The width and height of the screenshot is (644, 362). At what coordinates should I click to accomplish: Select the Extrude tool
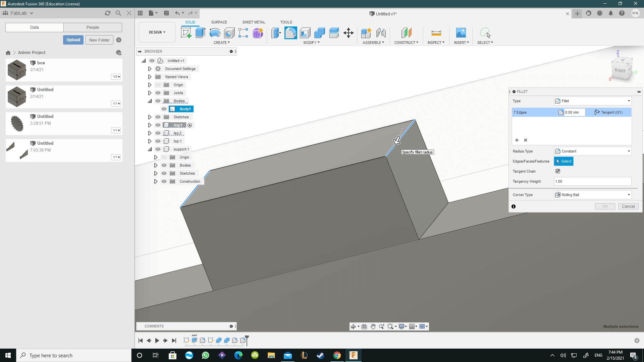[200, 33]
